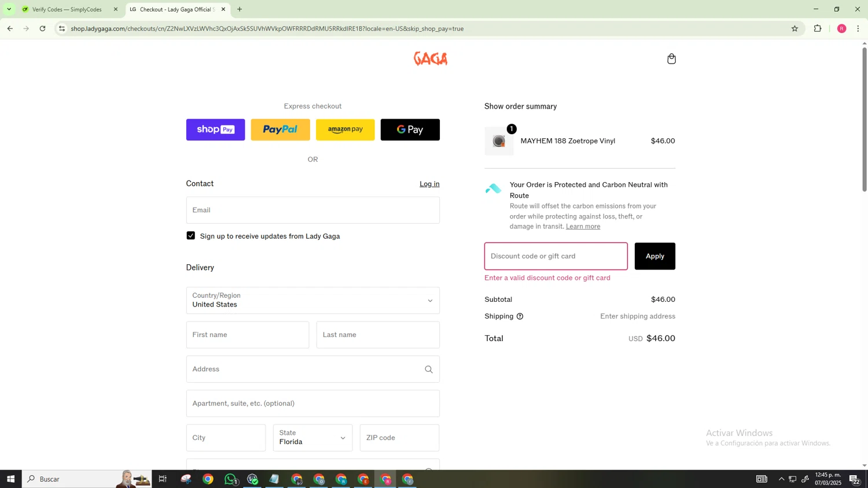868x488 pixels.
Task: Click the Enter shipping address text
Action: click(638, 316)
